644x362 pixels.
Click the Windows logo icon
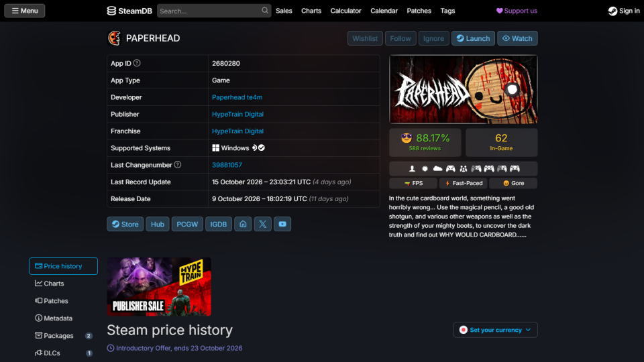(215, 147)
